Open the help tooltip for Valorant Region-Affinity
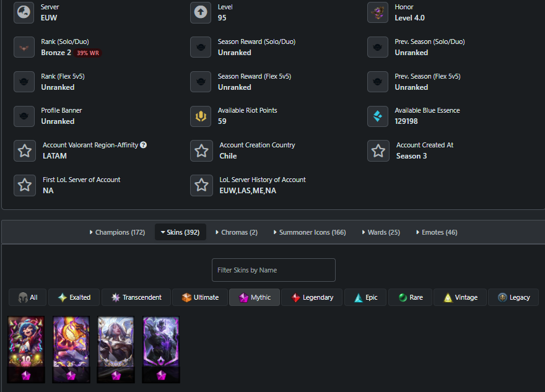Viewport: 545px width, 392px height. point(143,145)
